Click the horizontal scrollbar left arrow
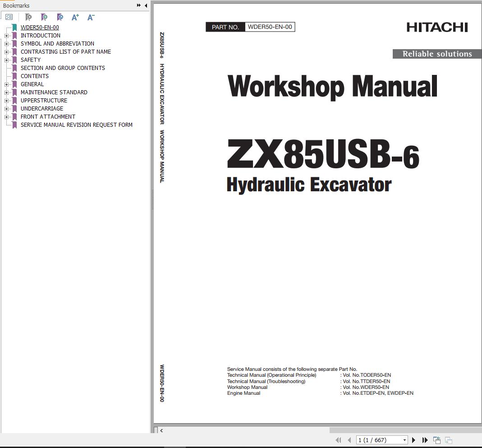The image size is (482, 448). (162, 430)
